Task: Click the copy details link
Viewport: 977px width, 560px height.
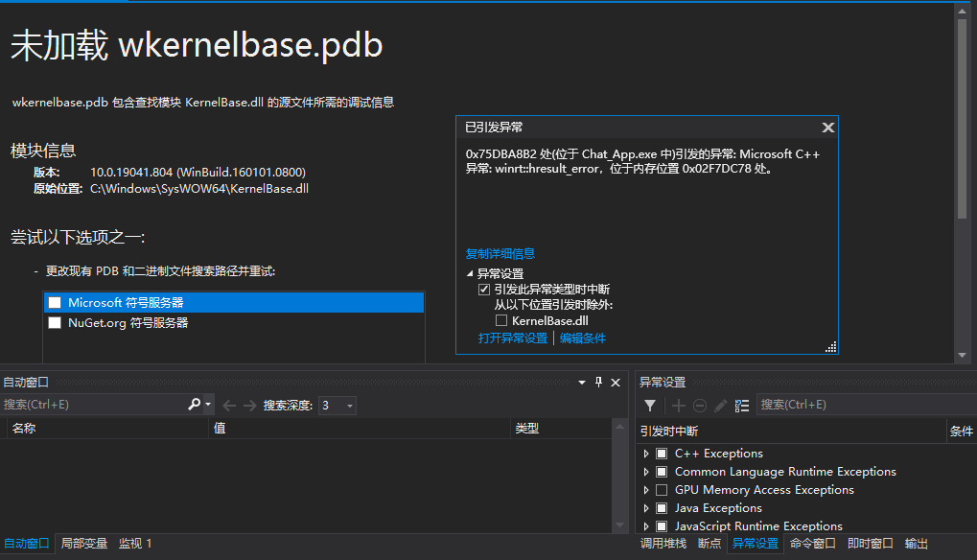Action: coord(500,253)
